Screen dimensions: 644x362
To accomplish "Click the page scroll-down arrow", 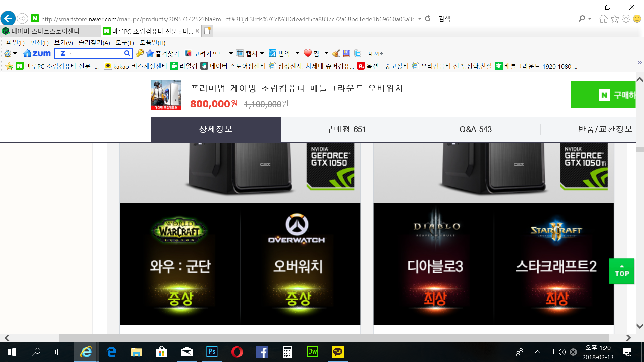I will [x=640, y=326].
